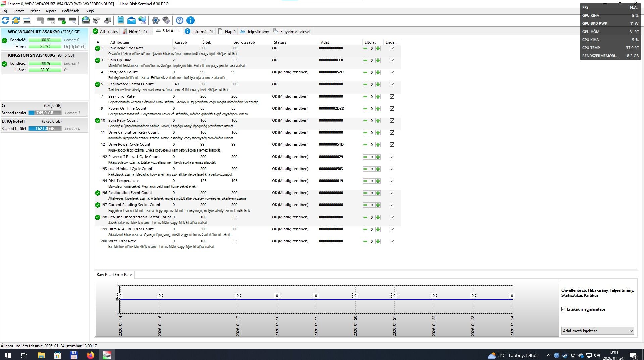Click the volume icon in system tray
Image resolution: width=644 pixels, height=360 pixels.
(x=597, y=355)
